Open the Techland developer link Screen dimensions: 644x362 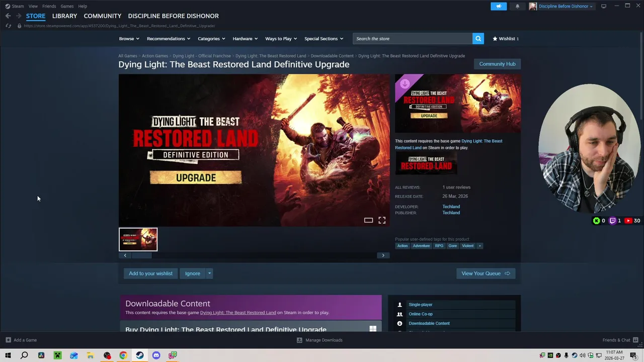click(x=451, y=207)
